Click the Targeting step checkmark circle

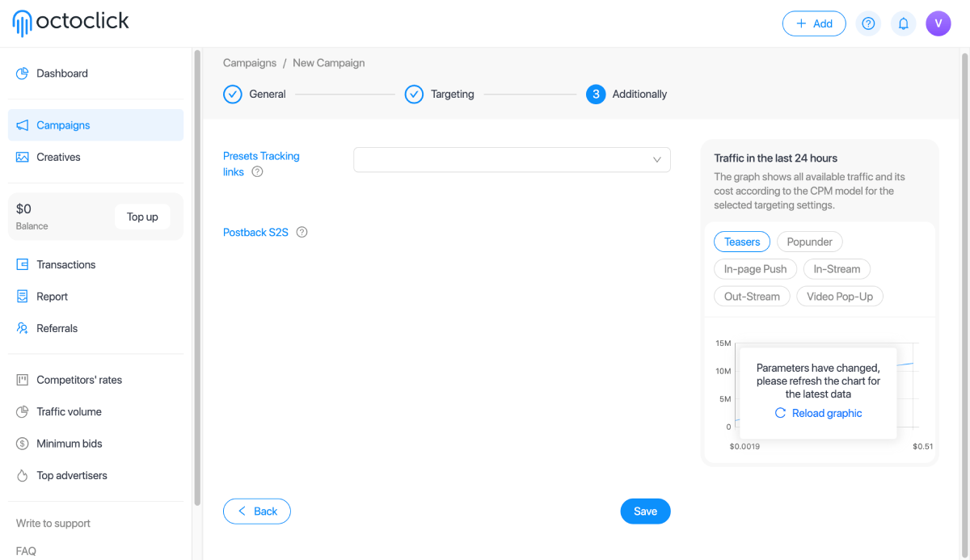(414, 95)
